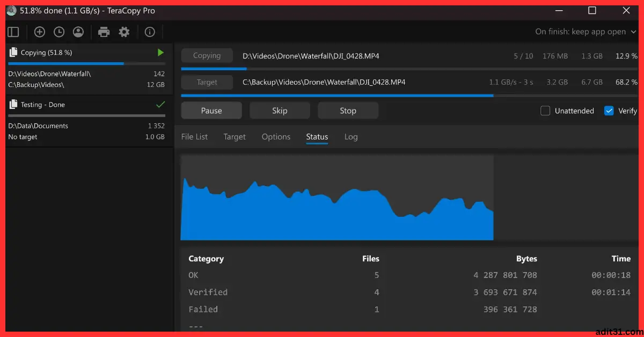Click the target progress bar at 68.2 %
Viewport: 644px width, 337px height.
click(409, 96)
